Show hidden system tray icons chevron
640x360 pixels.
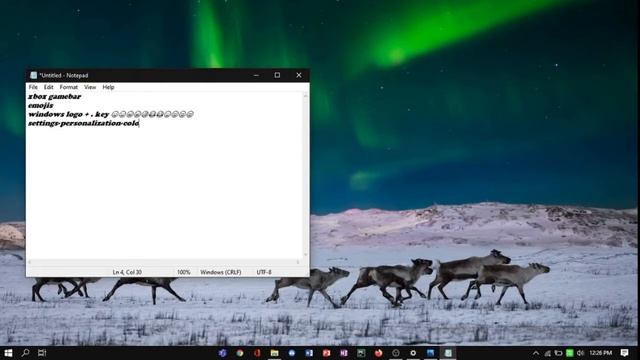pyautogui.click(x=536, y=353)
